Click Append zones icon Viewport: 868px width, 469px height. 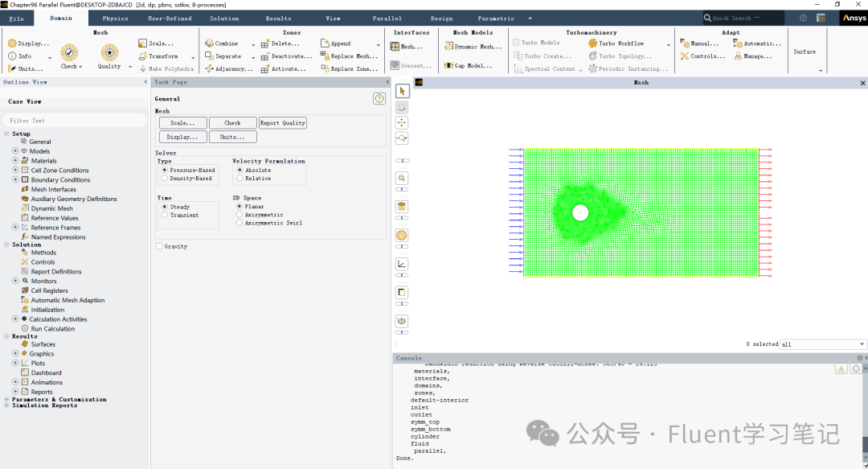(x=325, y=43)
